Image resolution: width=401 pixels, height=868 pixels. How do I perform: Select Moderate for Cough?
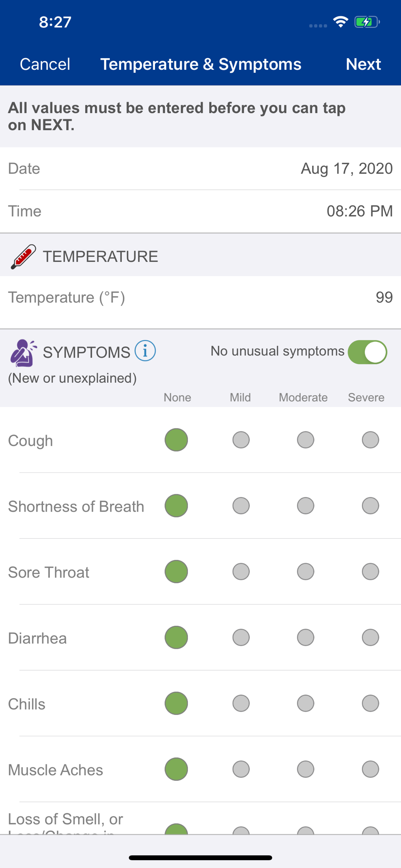pyautogui.click(x=306, y=440)
